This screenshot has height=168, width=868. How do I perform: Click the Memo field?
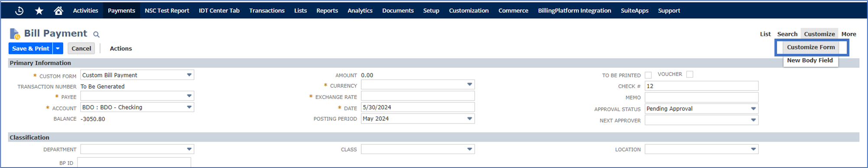click(701, 97)
